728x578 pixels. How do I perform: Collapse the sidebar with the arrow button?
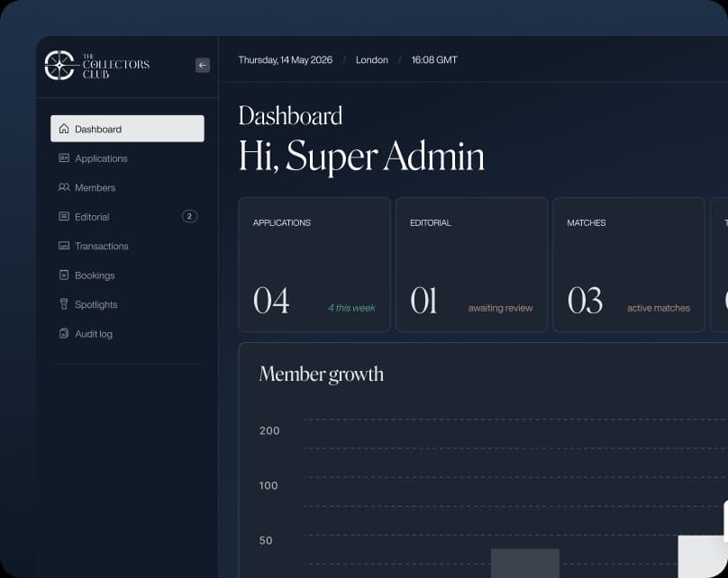pos(203,66)
